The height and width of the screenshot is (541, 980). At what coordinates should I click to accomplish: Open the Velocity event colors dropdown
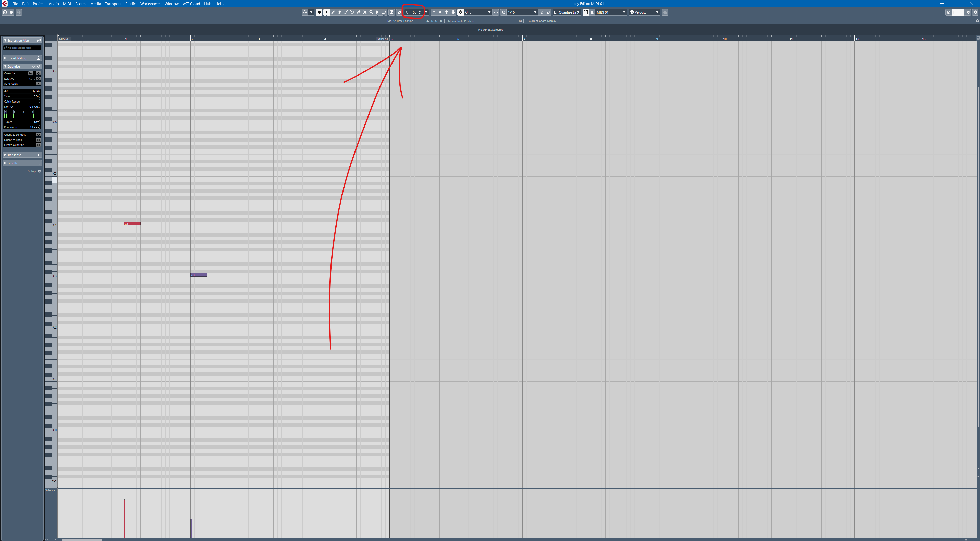pos(644,12)
